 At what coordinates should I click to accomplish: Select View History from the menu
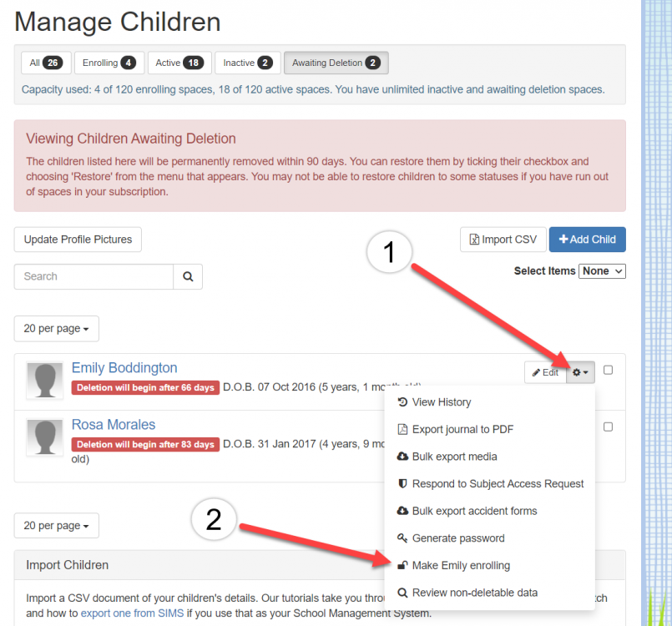pyautogui.click(x=489, y=402)
